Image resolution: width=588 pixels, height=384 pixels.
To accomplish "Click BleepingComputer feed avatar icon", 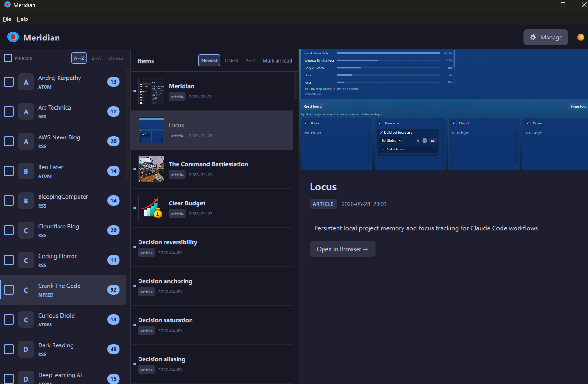I will [26, 201].
